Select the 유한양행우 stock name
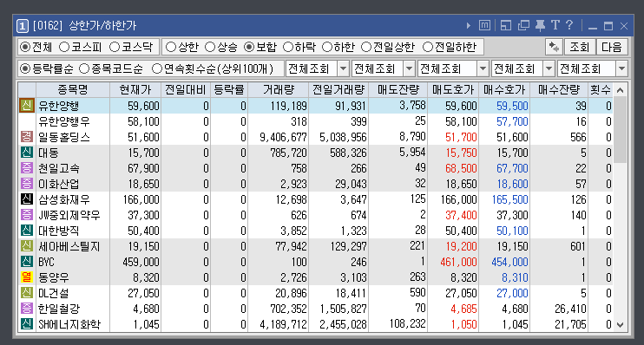The width and height of the screenshot is (644, 345). point(64,121)
